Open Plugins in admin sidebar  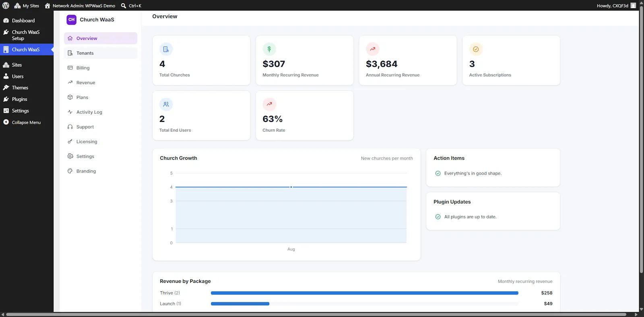coord(27,99)
